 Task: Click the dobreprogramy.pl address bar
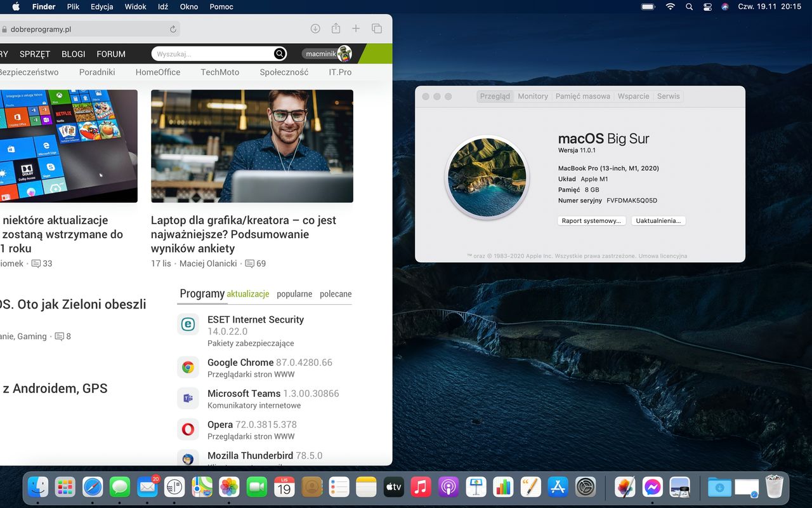click(x=89, y=29)
